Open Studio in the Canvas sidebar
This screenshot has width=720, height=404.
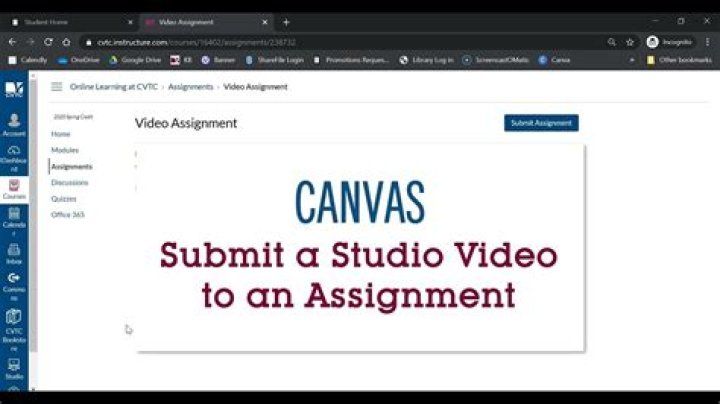14,369
